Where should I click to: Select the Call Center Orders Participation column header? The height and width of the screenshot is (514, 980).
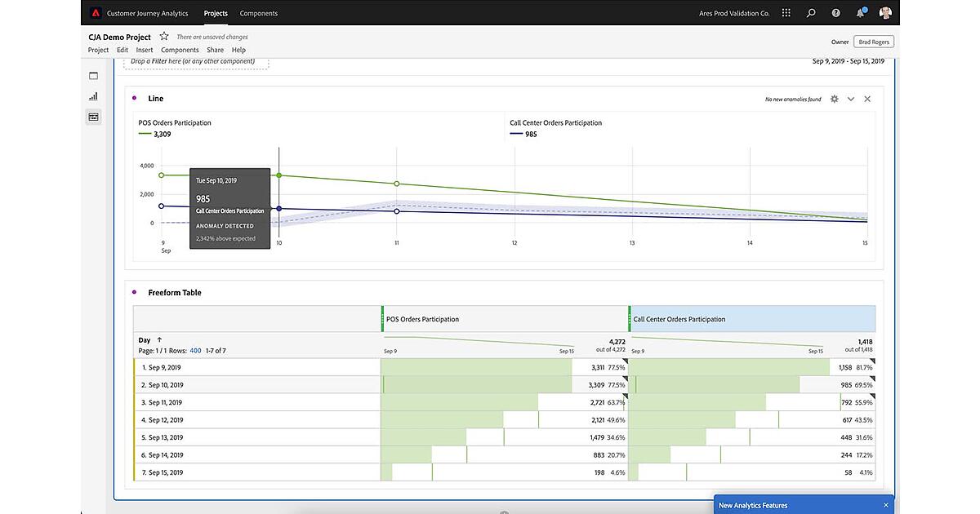pyautogui.click(x=751, y=319)
